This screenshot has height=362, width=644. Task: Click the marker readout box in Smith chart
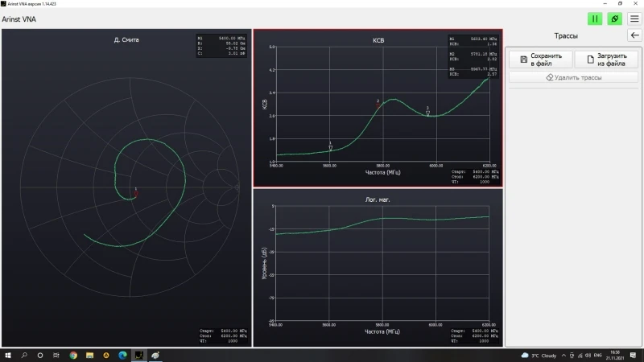(x=222, y=46)
